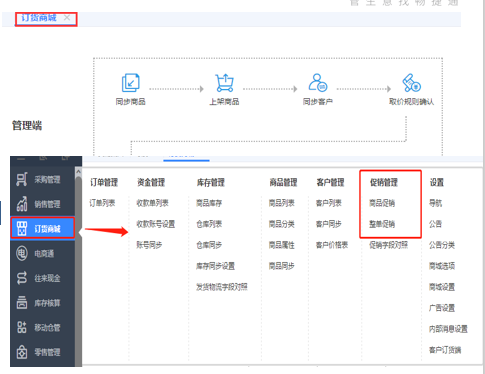Click the 管理端 label
The height and width of the screenshot is (374, 485).
click(x=27, y=126)
